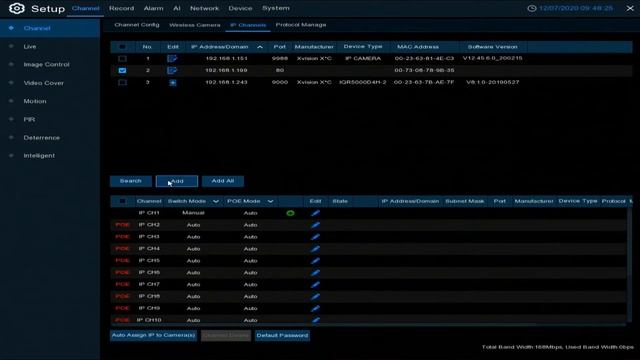Screen dimensions: 640x360
Task: Edit IP CH2 with pencil icon
Action: 315,225
